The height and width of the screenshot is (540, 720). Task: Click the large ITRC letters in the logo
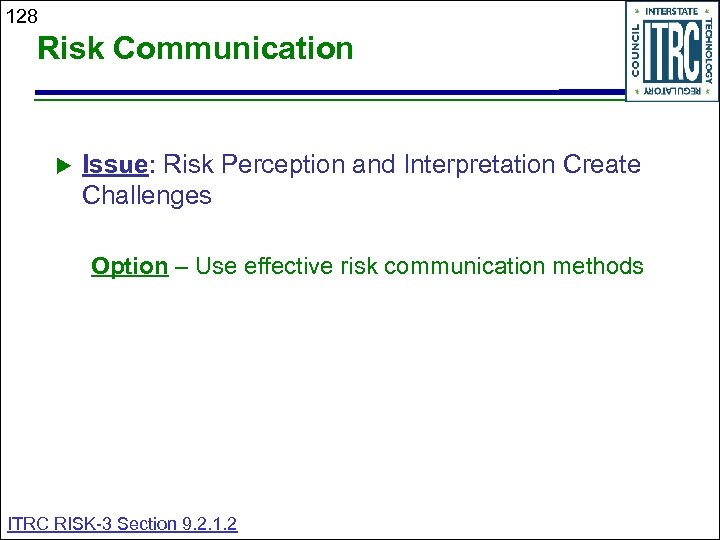[671, 51]
